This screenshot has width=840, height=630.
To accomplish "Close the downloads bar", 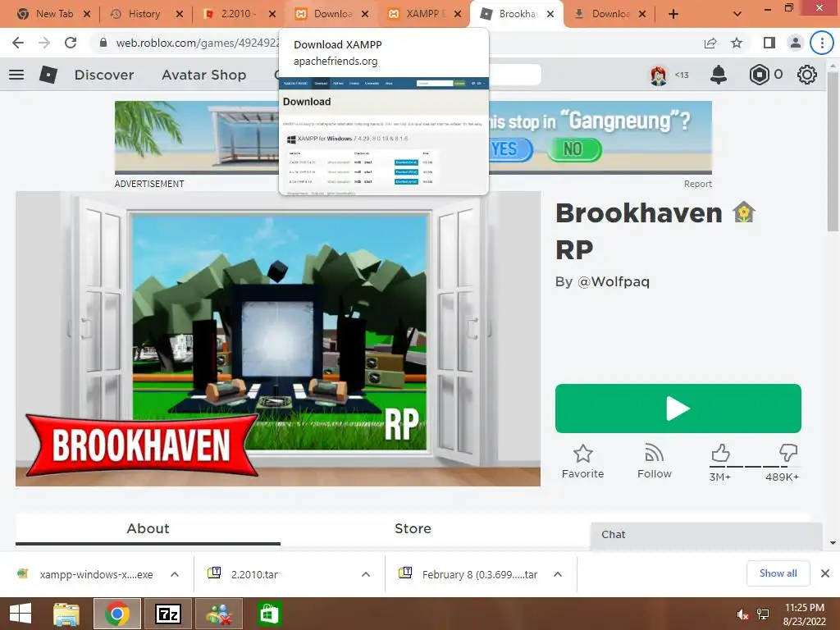I will [x=825, y=573].
